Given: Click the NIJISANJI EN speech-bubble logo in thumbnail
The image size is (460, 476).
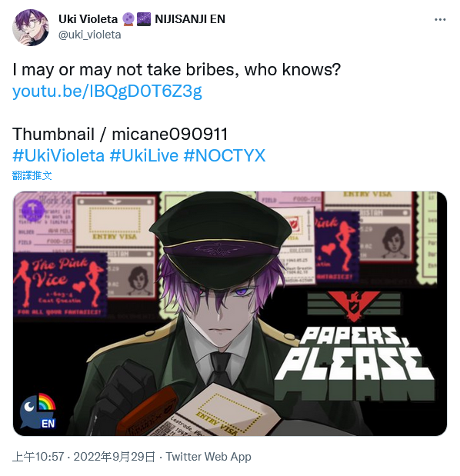Looking at the screenshot, I should point(38,411).
